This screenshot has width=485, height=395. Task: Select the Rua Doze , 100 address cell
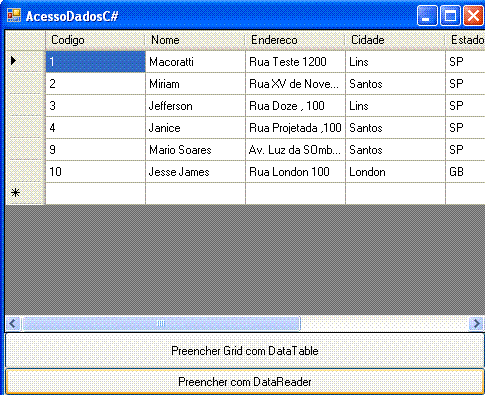tap(295, 105)
